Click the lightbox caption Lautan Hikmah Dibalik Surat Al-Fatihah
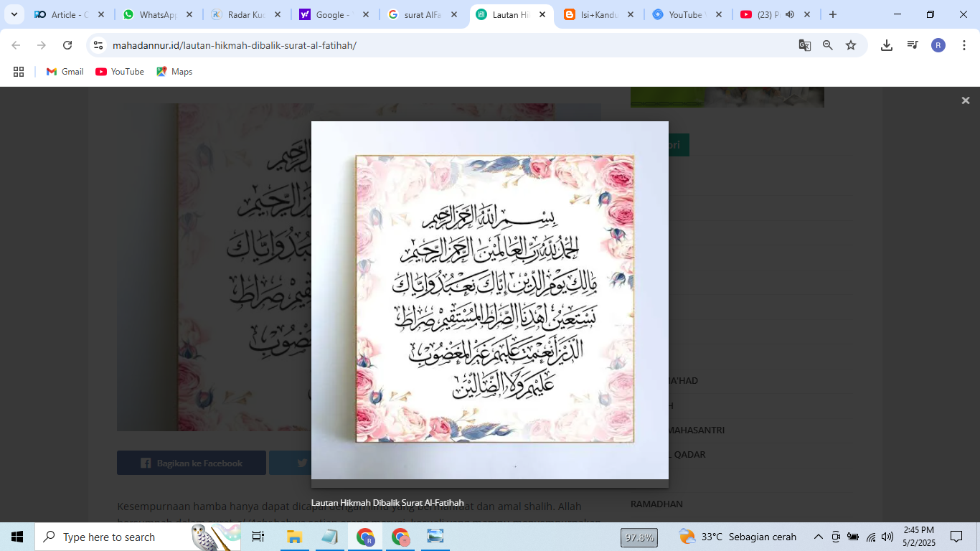980x551 pixels. click(387, 503)
